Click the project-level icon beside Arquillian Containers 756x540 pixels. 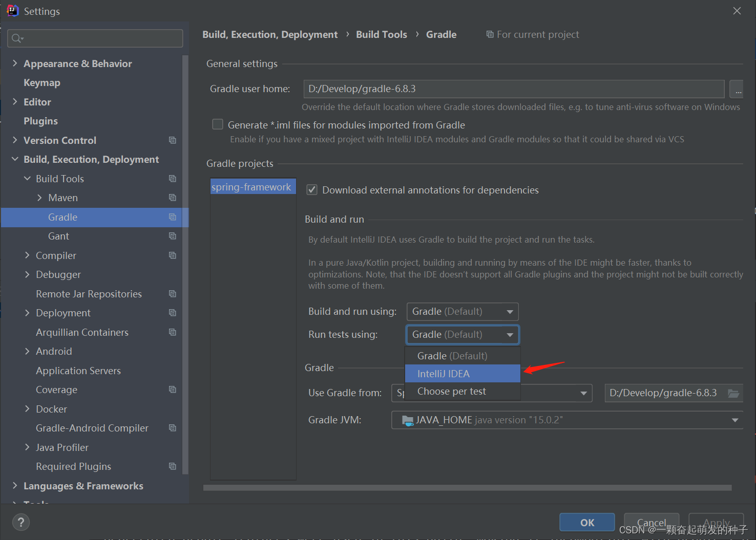173,332
